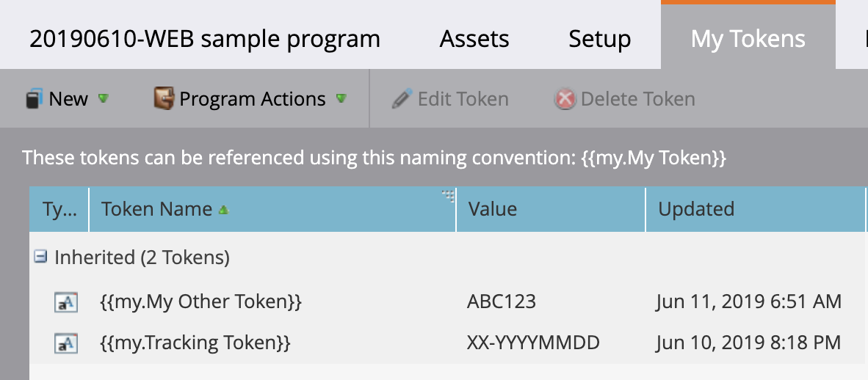Click the column grip in Token Name header
This screenshot has width=868, height=380.
tap(448, 195)
